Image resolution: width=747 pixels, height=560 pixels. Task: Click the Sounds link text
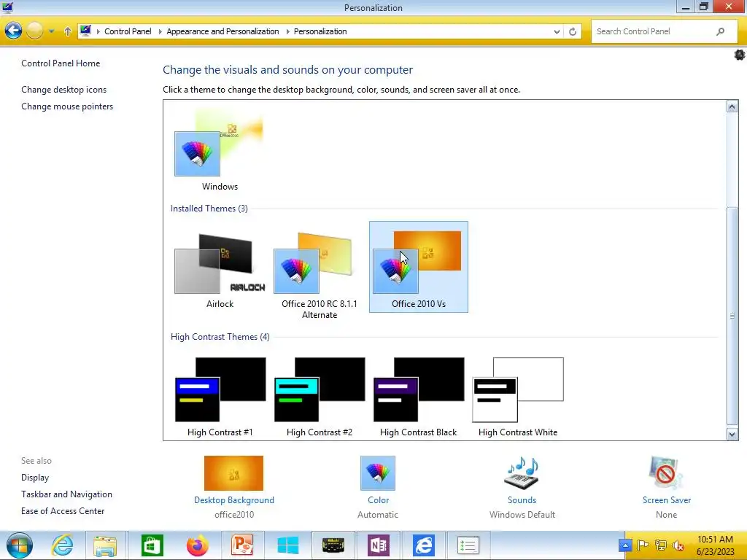[522, 500]
